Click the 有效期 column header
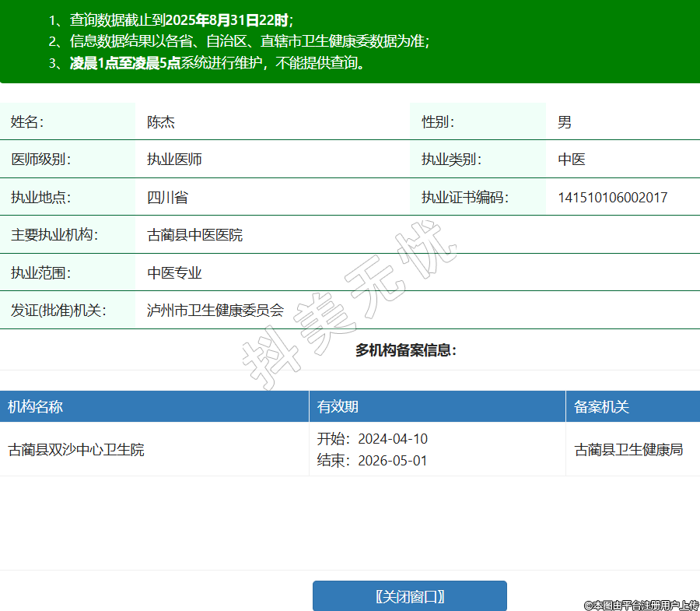The image size is (700, 611). pyautogui.click(x=338, y=407)
